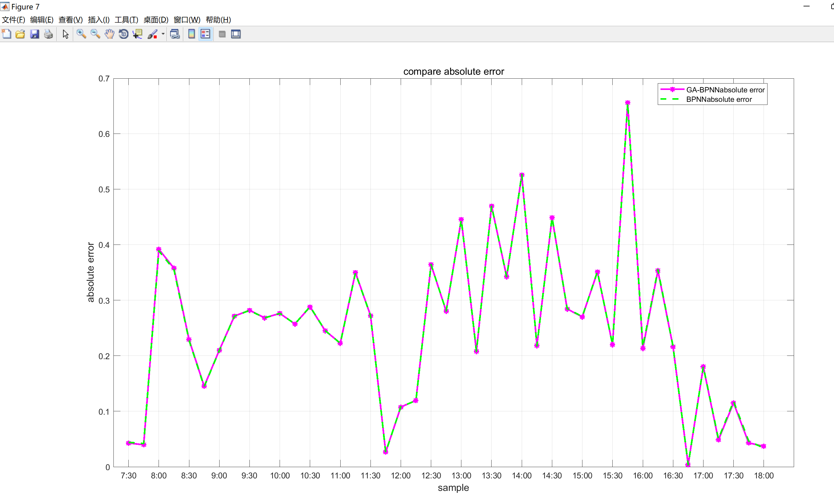The image size is (834, 504).
Task: Activate the Pan hand tool
Action: pos(109,34)
